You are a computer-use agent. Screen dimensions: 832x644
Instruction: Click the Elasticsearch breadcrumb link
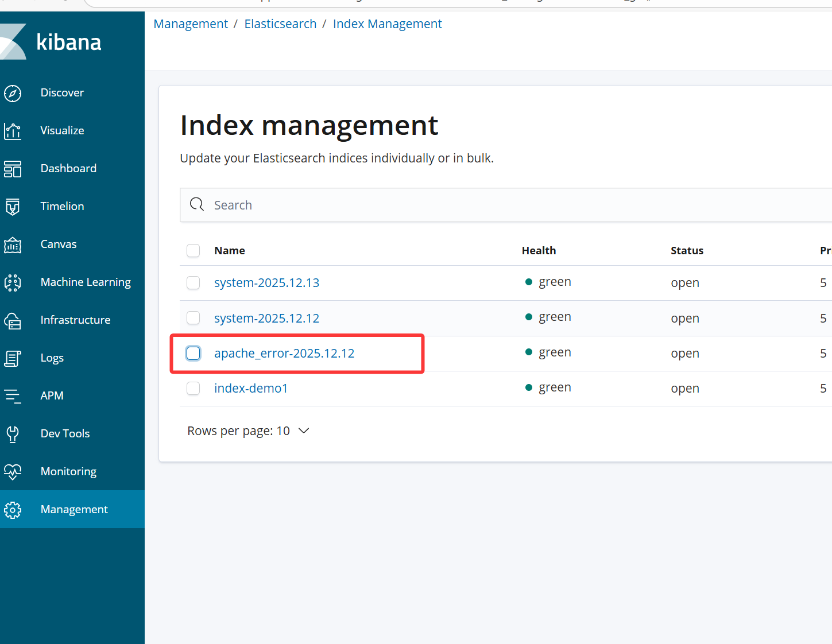pyautogui.click(x=280, y=24)
